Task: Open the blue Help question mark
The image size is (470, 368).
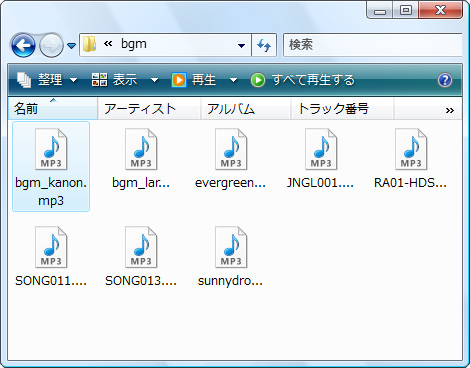Action: 445,80
